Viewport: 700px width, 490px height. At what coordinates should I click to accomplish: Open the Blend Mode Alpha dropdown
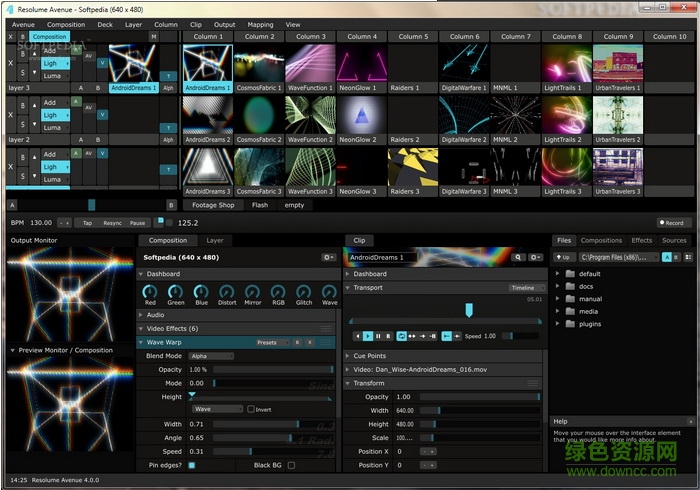212,356
